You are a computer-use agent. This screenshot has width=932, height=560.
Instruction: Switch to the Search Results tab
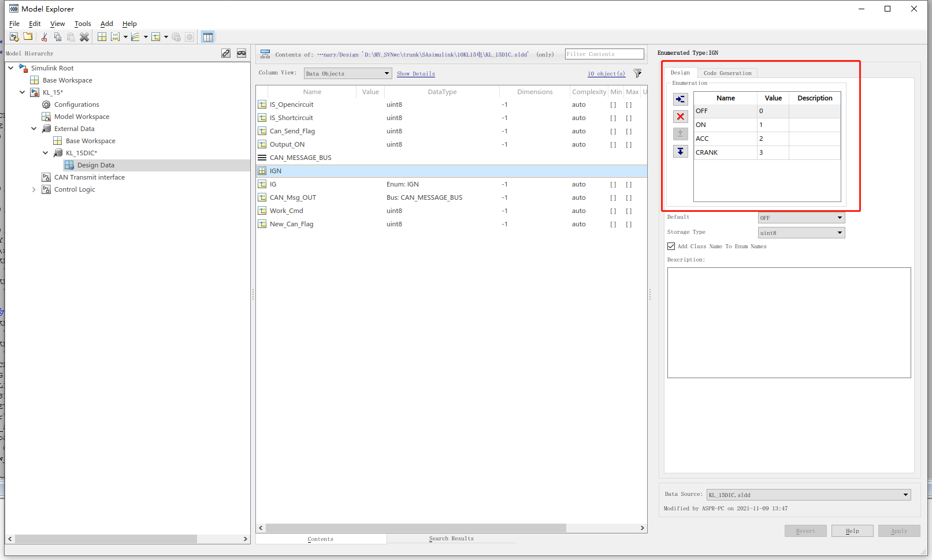451,539
